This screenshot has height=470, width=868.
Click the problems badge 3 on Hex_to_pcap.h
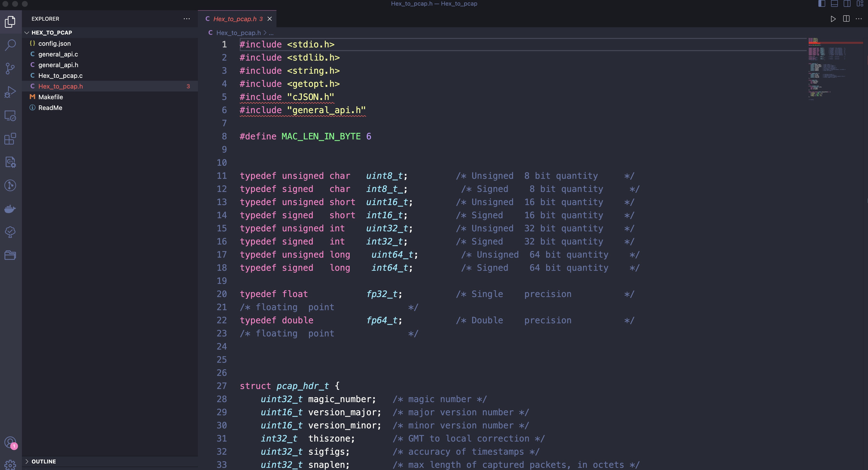pyautogui.click(x=188, y=86)
